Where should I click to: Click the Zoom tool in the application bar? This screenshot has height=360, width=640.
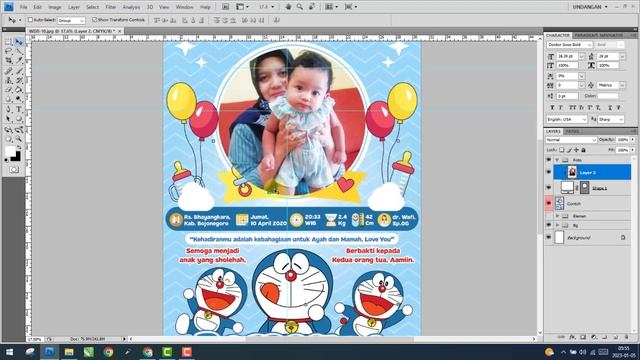pos(300,7)
